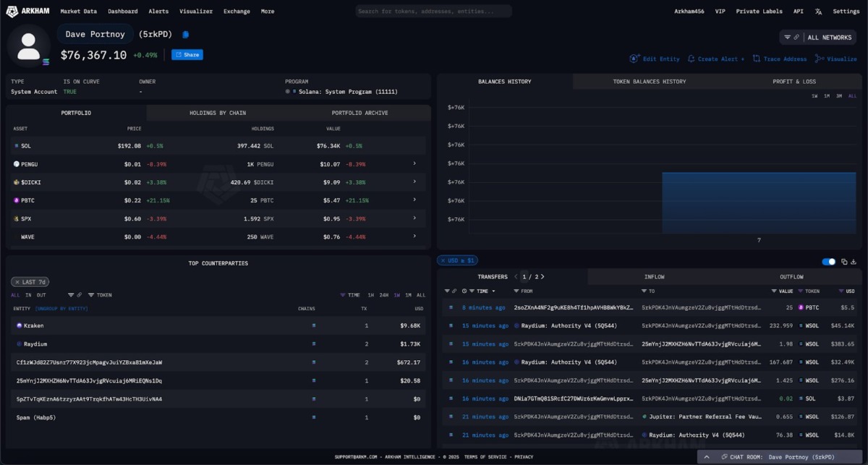
Task: Open the All Networks filter
Action: [818, 37]
